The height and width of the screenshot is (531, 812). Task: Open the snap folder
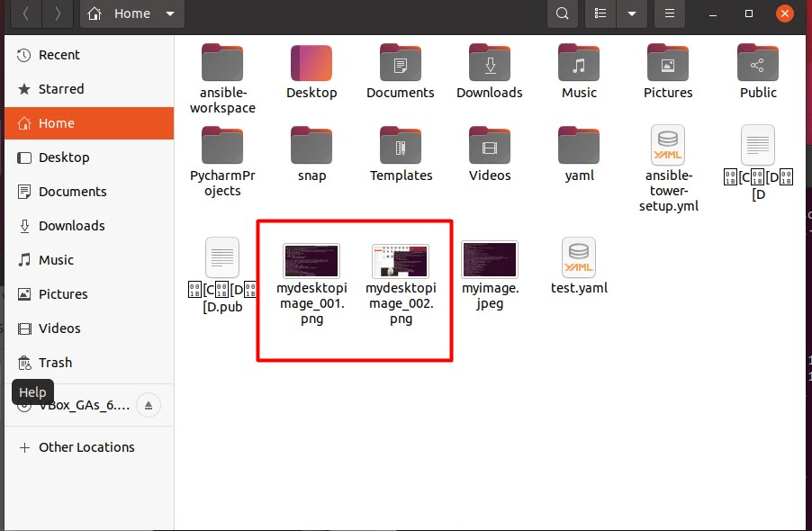click(311, 146)
